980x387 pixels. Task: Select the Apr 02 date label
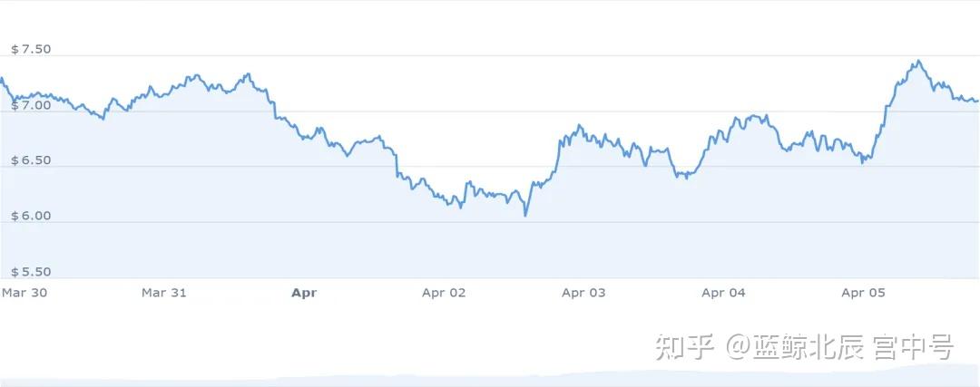tap(444, 293)
